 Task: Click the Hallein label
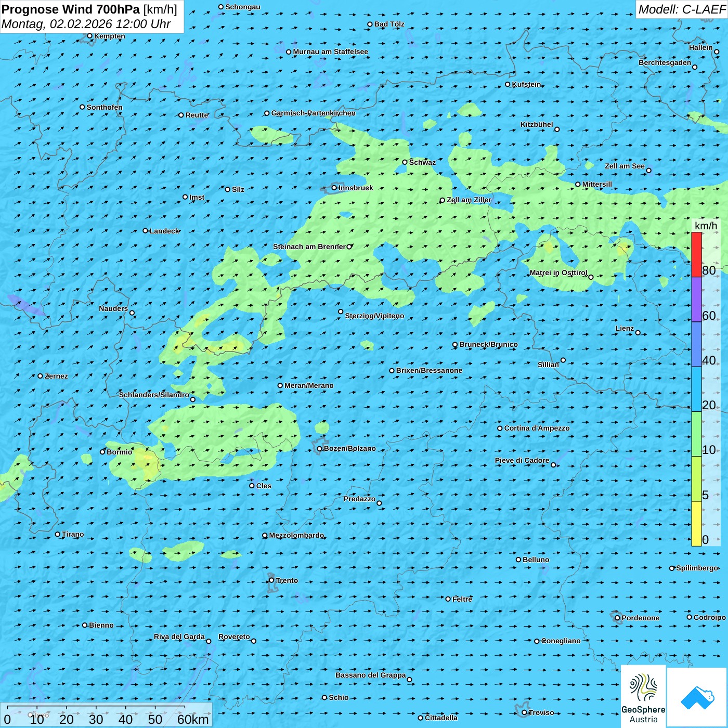[x=701, y=47]
